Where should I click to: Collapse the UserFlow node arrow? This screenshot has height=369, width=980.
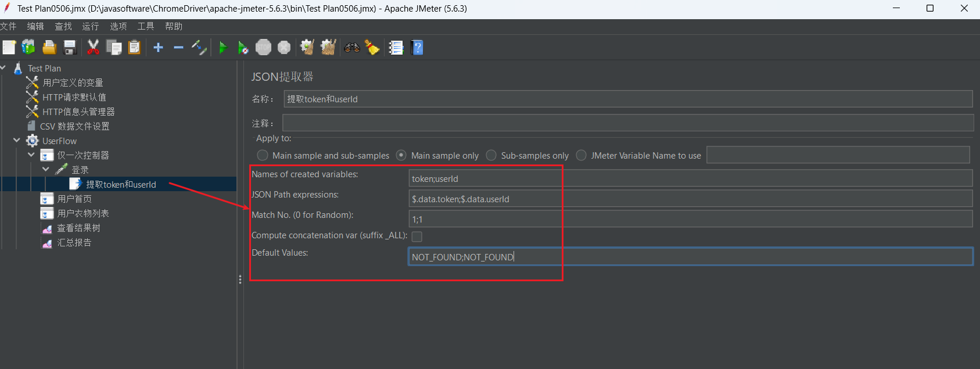click(17, 141)
